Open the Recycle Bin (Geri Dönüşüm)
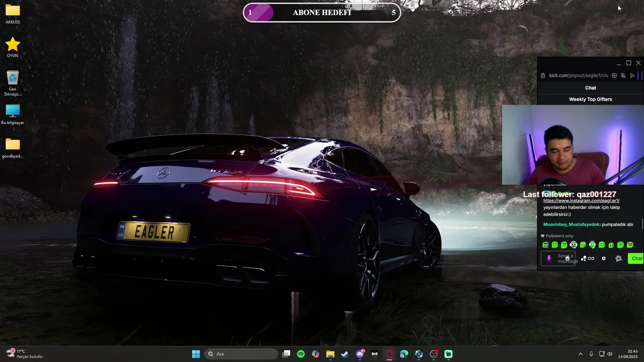644x362 pixels. point(13,83)
